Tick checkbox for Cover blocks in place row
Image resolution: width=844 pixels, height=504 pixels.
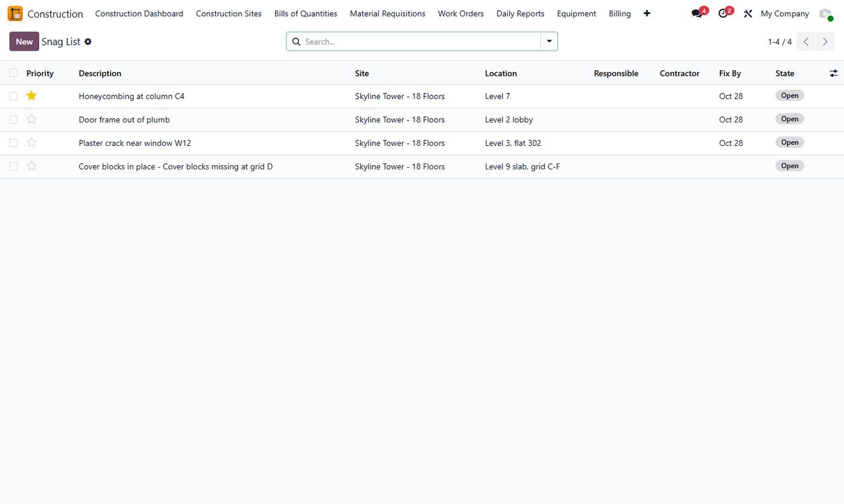pyautogui.click(x=13, y=166)
